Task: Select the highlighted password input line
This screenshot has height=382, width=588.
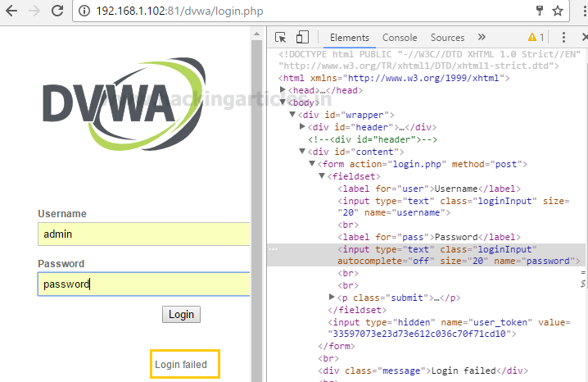Action: pos(426,255)
